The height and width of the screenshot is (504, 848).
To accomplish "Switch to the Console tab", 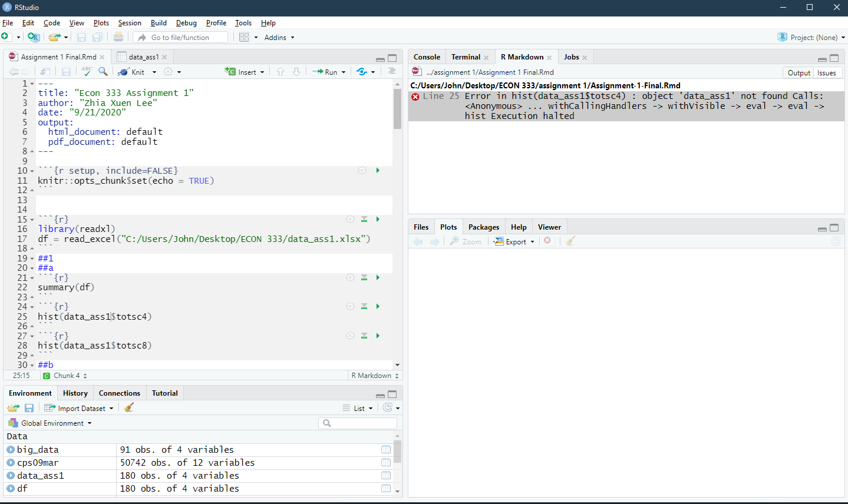I will (x=427, y=57).
